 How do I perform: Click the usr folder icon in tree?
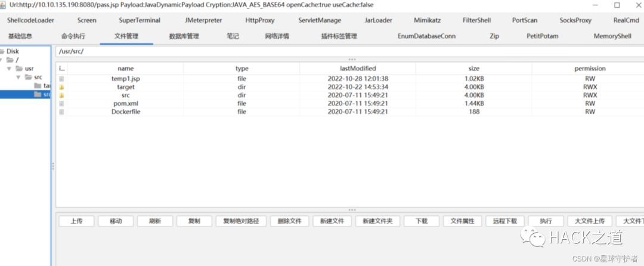click(x=20, y=69)
